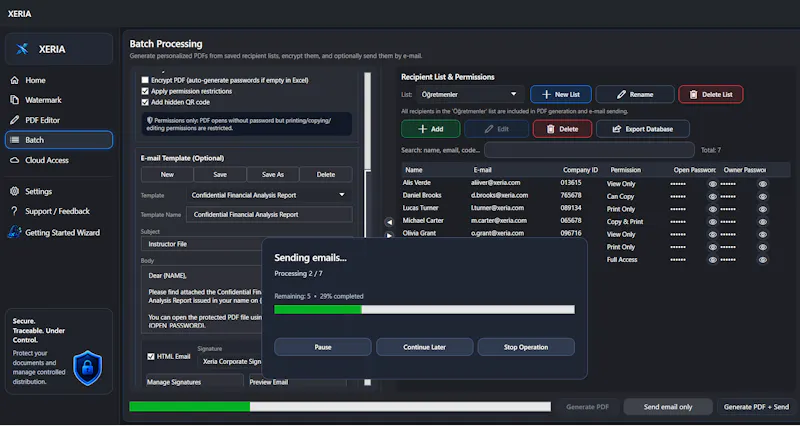Screen dimensions: 800x426
Task: Uncheck Add hidden QR code
Action: click(x=145, y=102)
